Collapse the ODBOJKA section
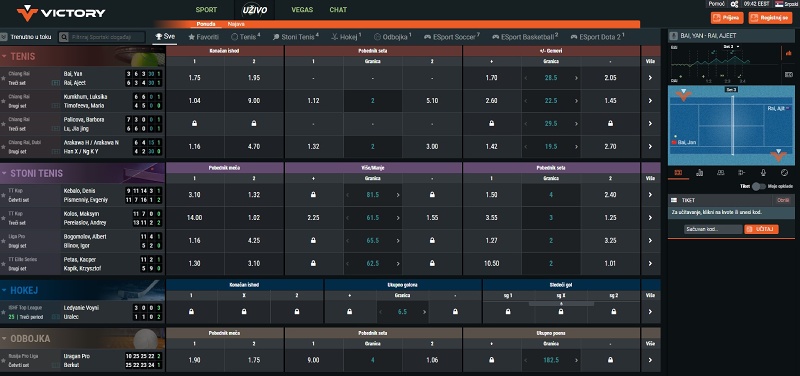 click(x=4, y=338)
